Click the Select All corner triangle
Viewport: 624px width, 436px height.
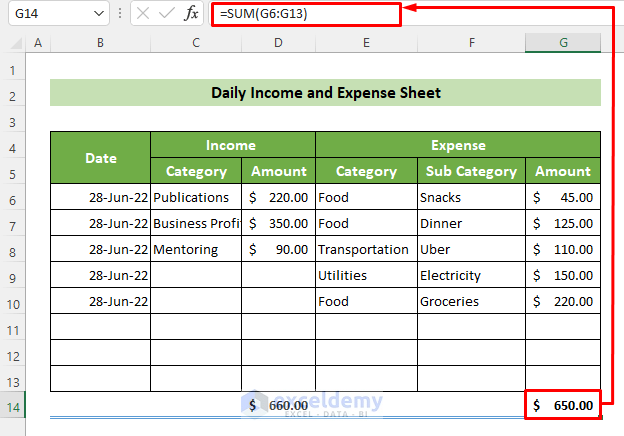click(14, 43)
